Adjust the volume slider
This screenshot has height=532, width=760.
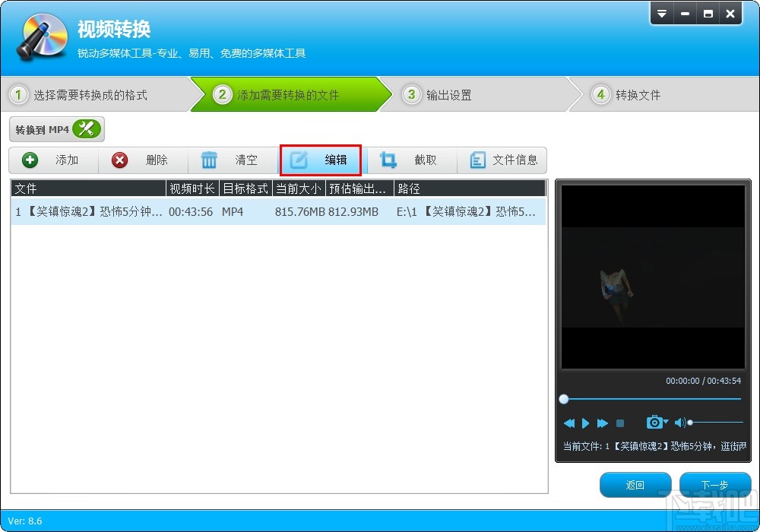[x=716, y=423]
